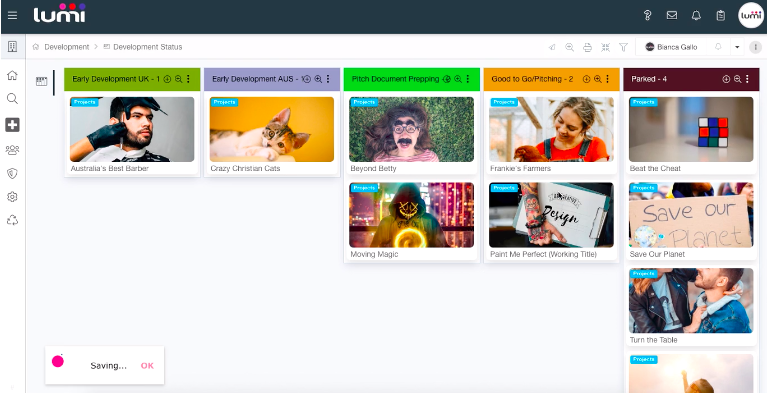The image size is (768, 404).
Task: Click the board view icon beside columns
Action: 42,81
